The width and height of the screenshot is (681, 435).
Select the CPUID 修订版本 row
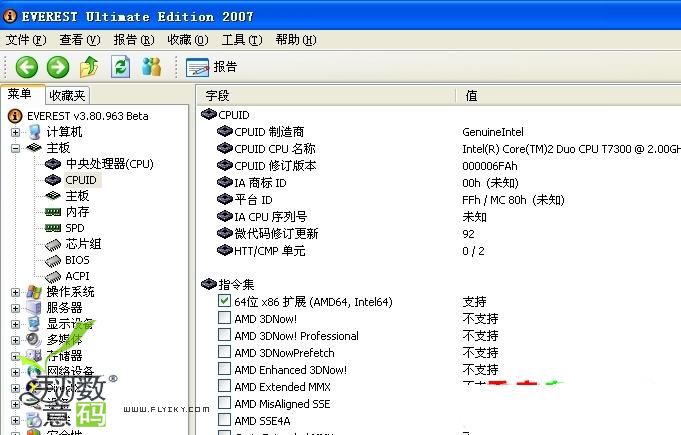point(275,166)
